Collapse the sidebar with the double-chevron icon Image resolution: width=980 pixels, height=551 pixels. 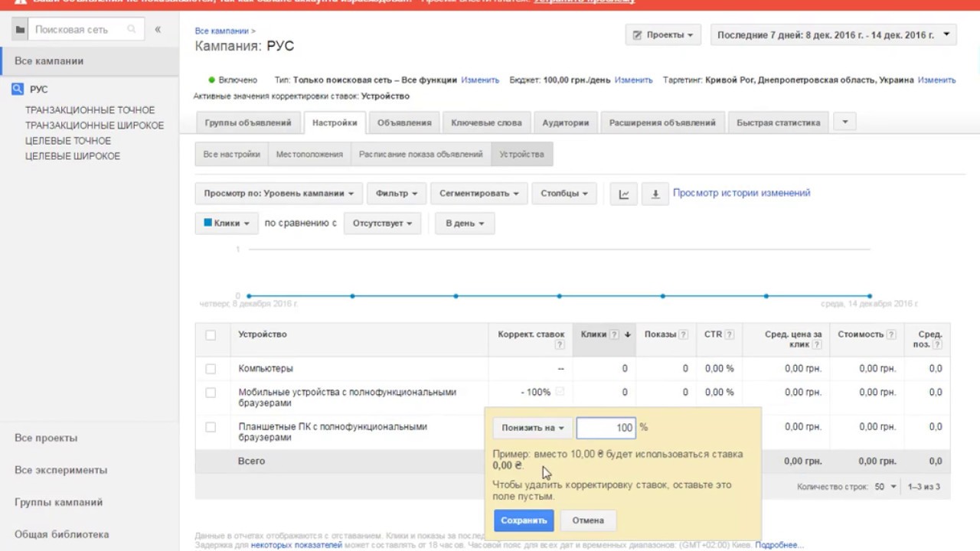coord(158,30)
